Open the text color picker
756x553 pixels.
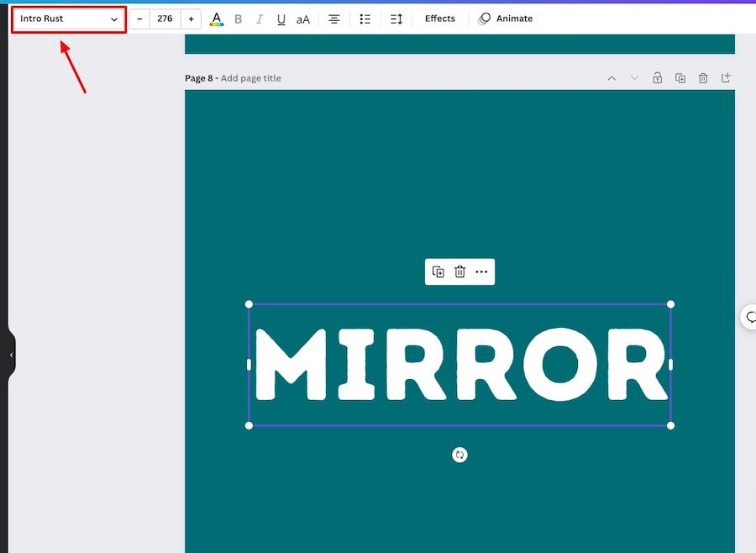pyautogui.click(x=217, y=18)
